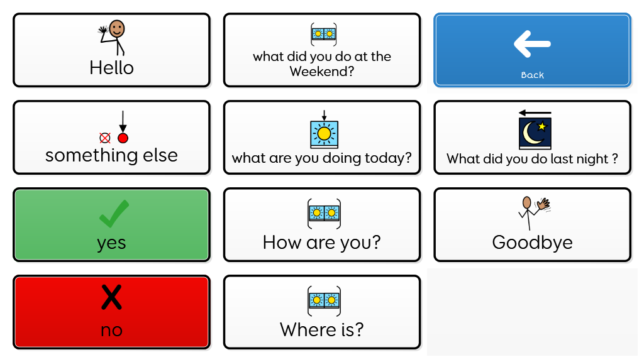Image resolution: width=644 pixels, height=362 pixels.
Task: Click the waving Goodbye figure icon
Action: pyautogui.click(x=534, y=213)
